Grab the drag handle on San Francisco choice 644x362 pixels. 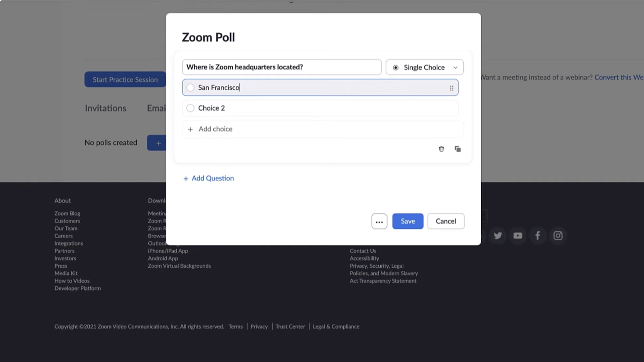point(451,88)
